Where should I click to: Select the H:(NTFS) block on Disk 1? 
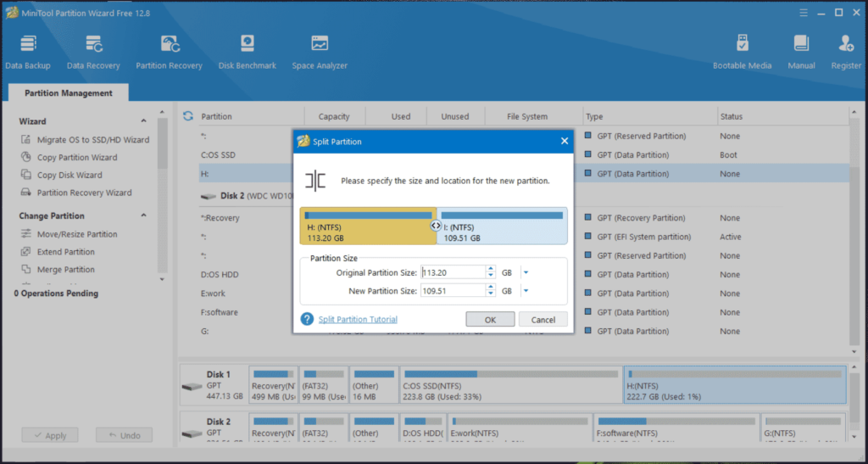(735, 384)
